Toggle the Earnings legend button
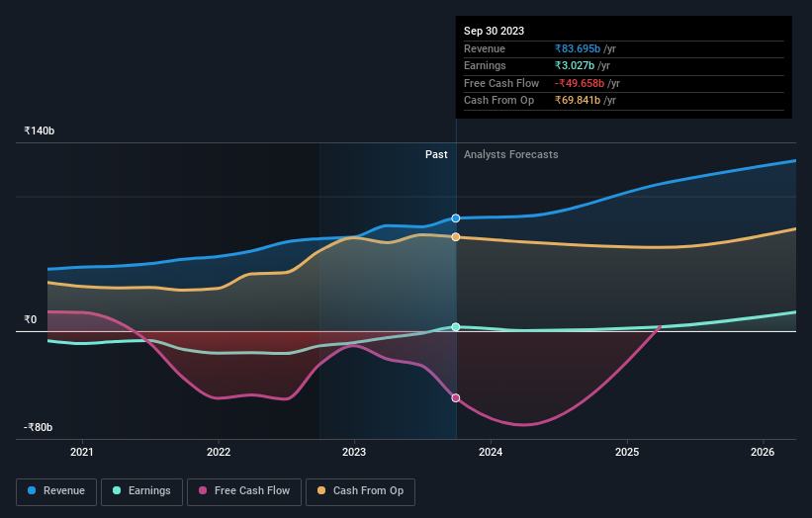The width and height of the screenshot is (812, 518). coord(141,491)
